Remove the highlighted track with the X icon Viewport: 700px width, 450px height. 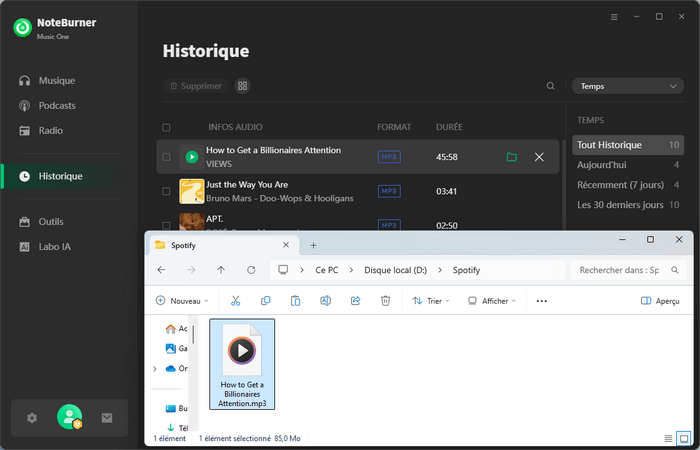[x=539, y=157]
